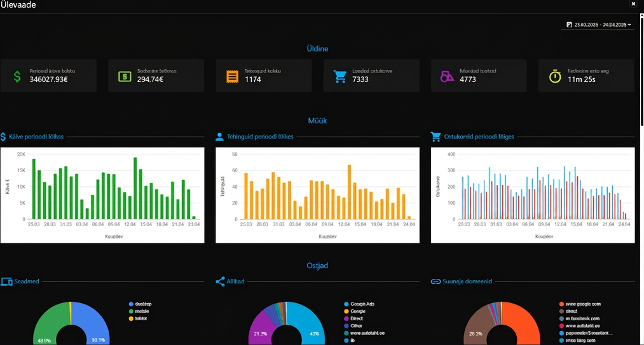Click the 294.74€ average value
The image size is (644, 345).
click(x=150, y=79)
